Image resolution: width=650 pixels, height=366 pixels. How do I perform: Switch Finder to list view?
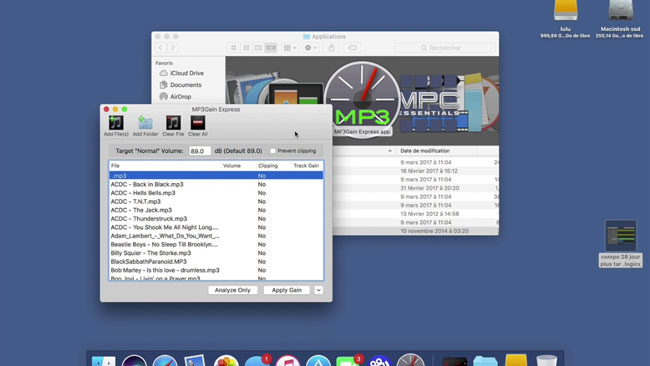(x=246, y=48)
